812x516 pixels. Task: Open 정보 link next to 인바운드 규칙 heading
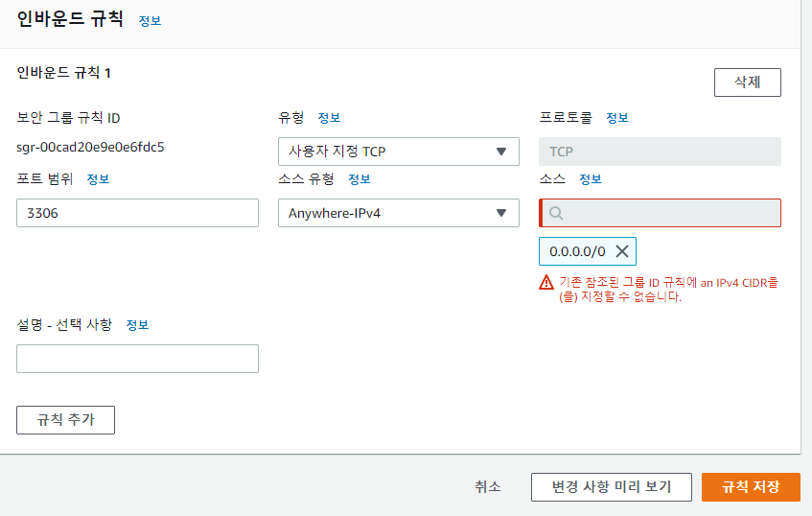tap(151, 21)
